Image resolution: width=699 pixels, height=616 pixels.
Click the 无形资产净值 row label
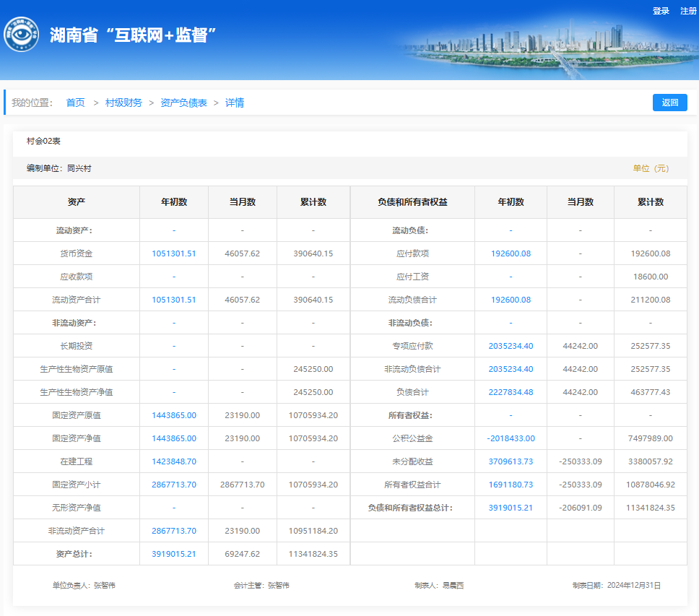pyautogui.click(x=77, y=508)
